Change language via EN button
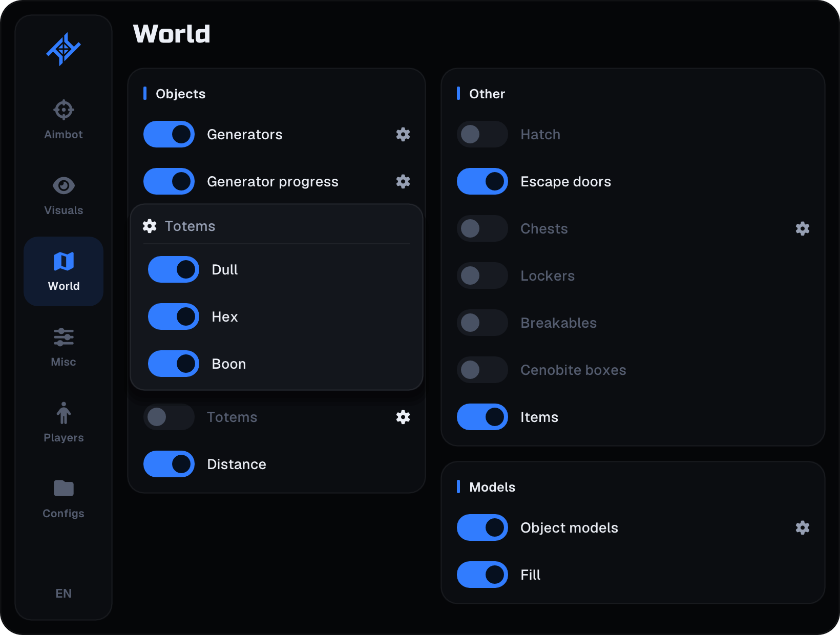The height and width of the screenshot is (635, 840). pos(64,593)
